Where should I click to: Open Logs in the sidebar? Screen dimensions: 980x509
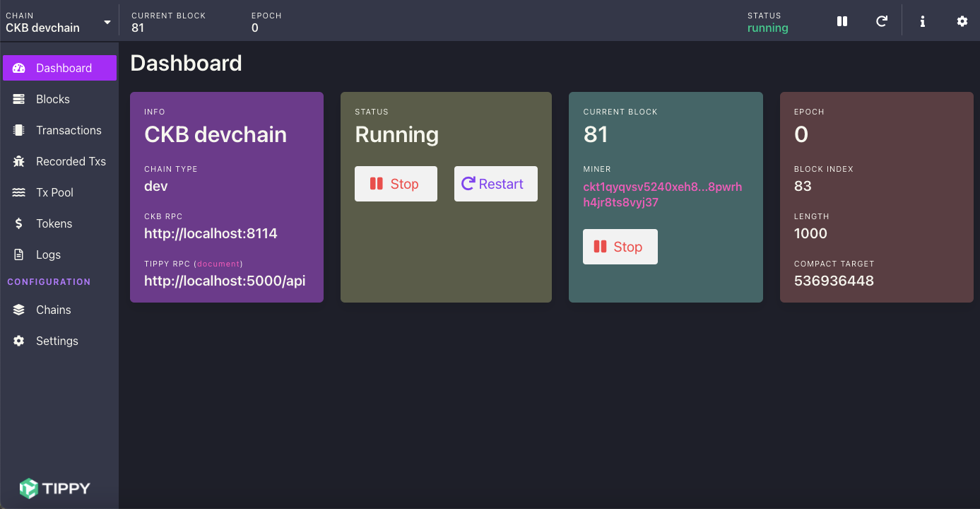[x=59, y=255]
